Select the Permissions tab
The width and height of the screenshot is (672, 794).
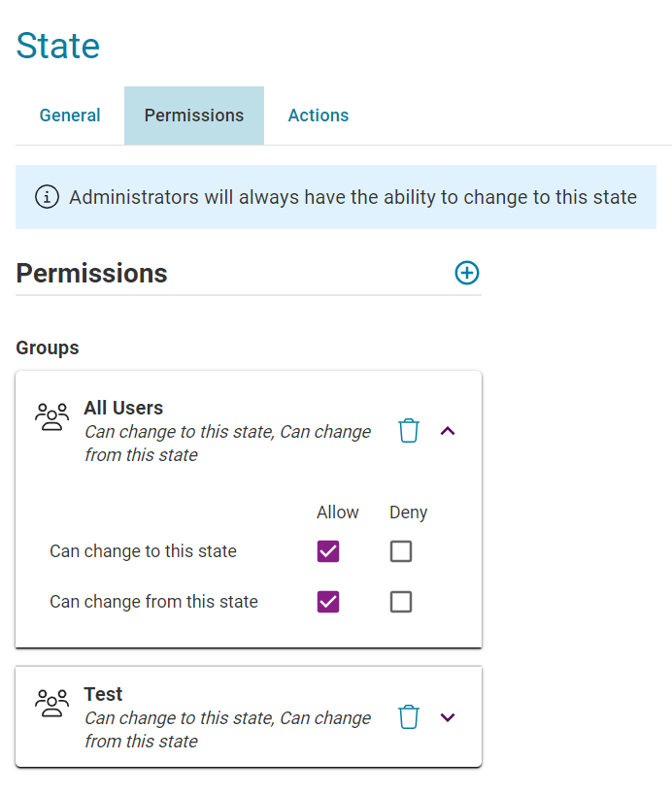[194, 116]
